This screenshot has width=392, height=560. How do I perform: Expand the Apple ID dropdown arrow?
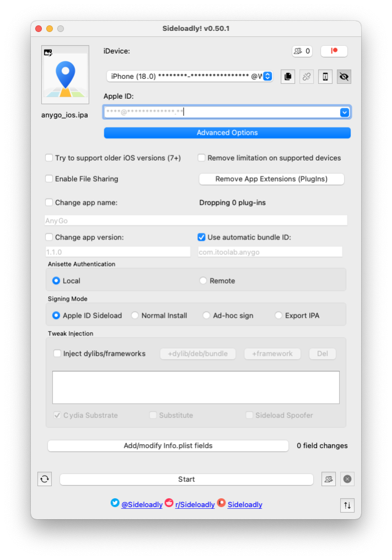click(x=345, y=112)
